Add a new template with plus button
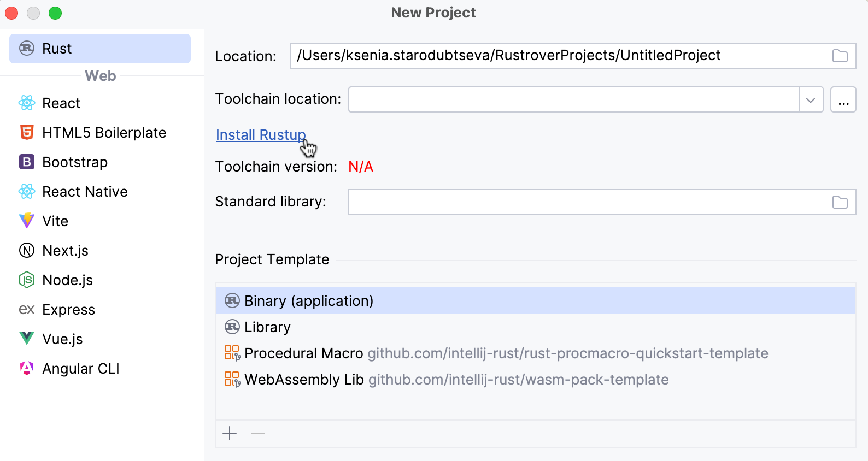This screenshot has width=868, height=461. click(x=230, y=434)
